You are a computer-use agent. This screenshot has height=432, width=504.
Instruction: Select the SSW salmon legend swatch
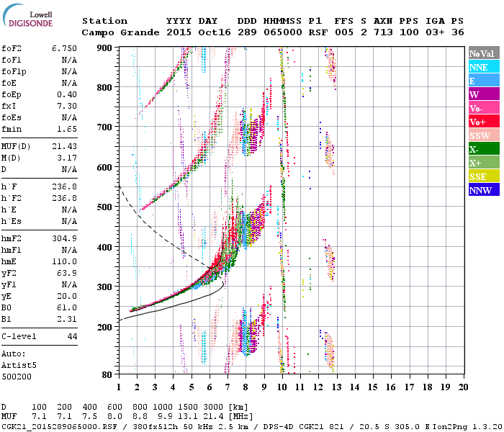(x=484, y=135)
